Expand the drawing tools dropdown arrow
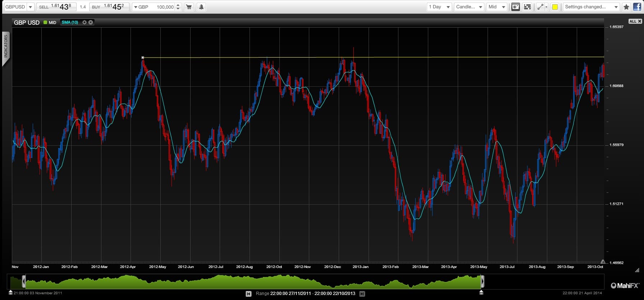This screenshot has height=300, width=644. pyautogui.click(x=546, y=7)
